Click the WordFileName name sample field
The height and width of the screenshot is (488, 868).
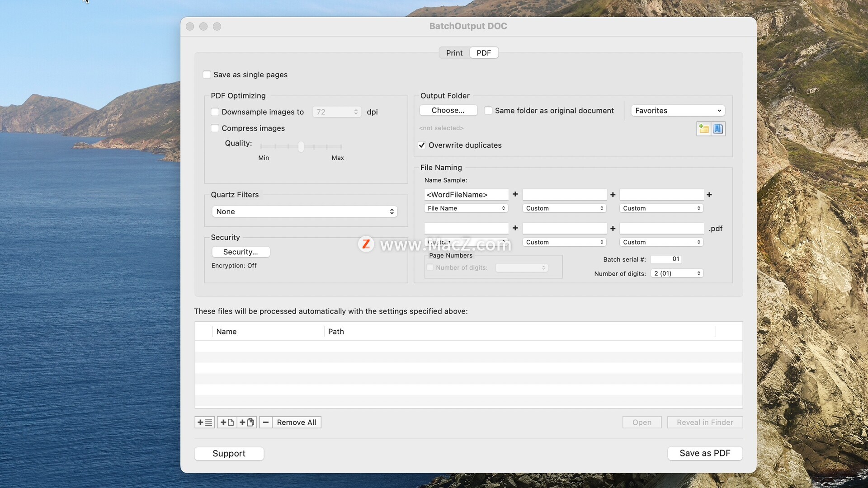tap(466, 195)
